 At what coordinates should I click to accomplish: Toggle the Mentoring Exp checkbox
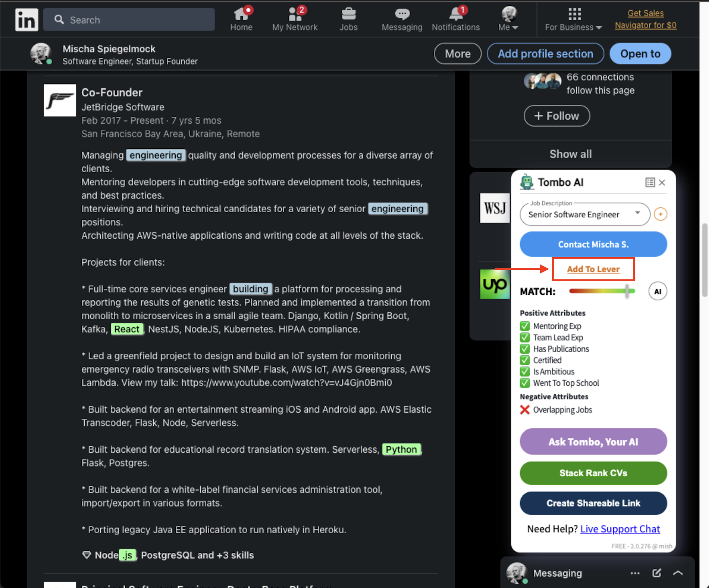pos(525,326)
